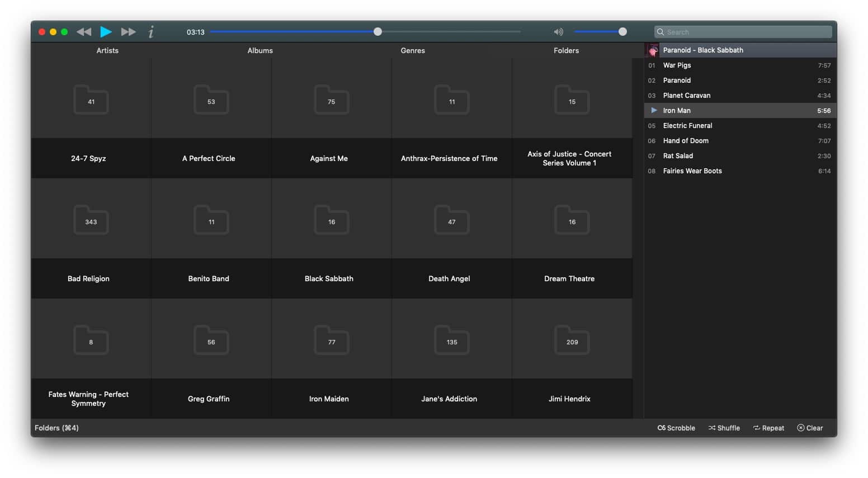The width and height of the screenshot is (868, 478).
Task: Toggle Shuffle mode
Action: (724, 428)
